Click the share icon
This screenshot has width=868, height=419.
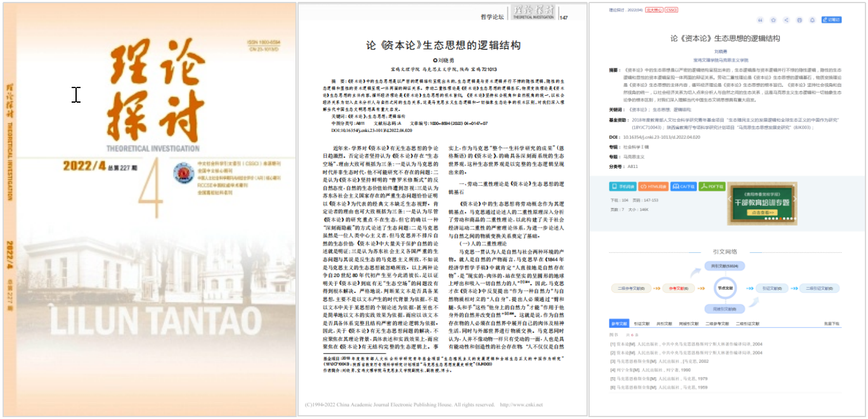coord(786,20)
